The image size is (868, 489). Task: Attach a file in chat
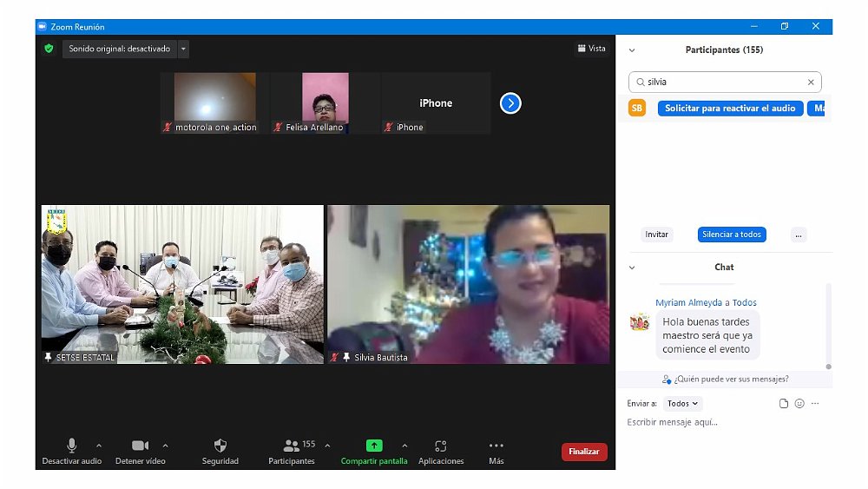784,404
